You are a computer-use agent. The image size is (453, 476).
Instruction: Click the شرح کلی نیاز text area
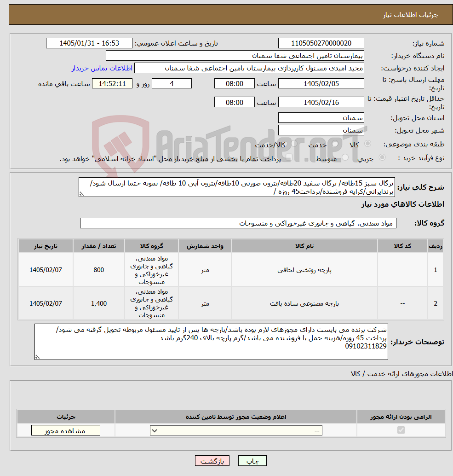[237, 187]
